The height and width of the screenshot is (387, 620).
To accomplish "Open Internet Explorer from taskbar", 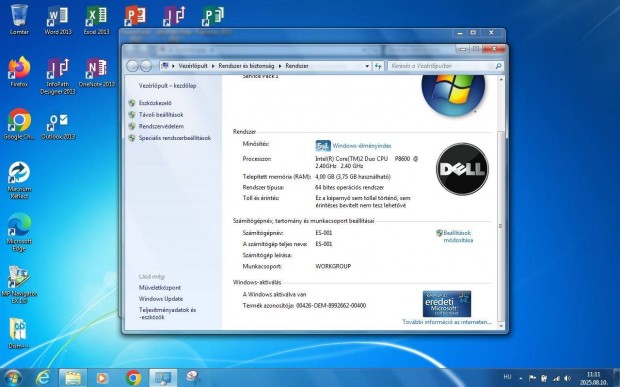I will point(43,378).
